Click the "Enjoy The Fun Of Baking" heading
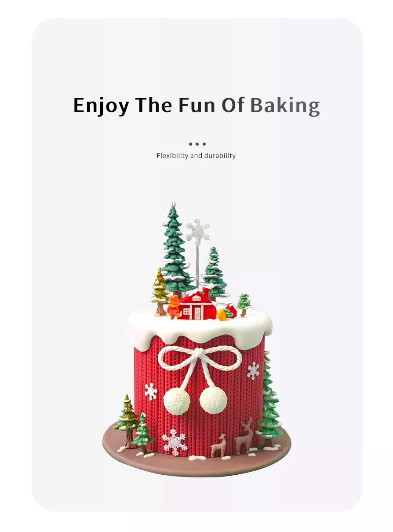 coord(196,106)
